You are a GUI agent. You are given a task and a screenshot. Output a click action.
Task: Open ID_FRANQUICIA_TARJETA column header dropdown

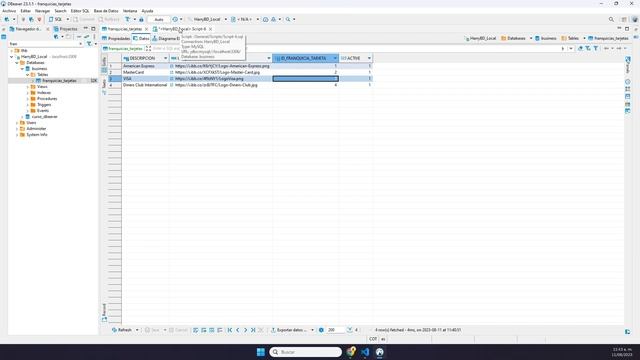click(335, 58)
